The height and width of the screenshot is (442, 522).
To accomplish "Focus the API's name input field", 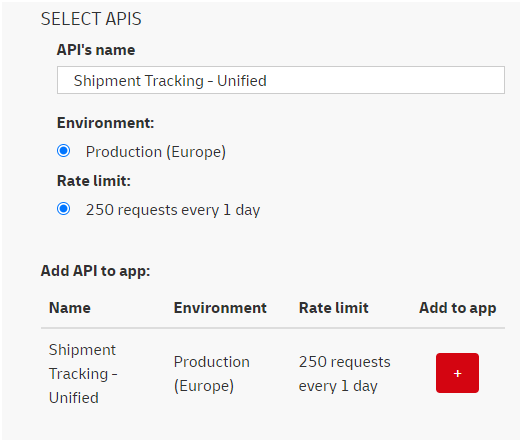I will 281,80.
